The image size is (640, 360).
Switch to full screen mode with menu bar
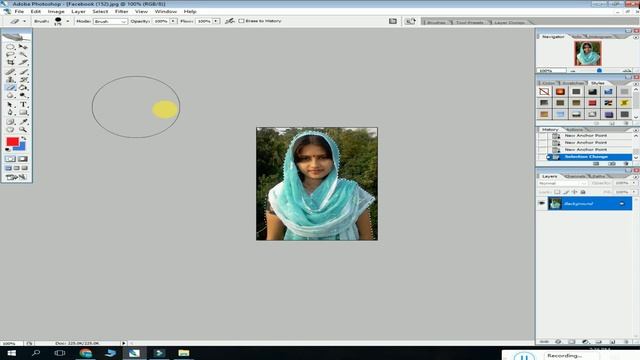click(x=17, y=168)
